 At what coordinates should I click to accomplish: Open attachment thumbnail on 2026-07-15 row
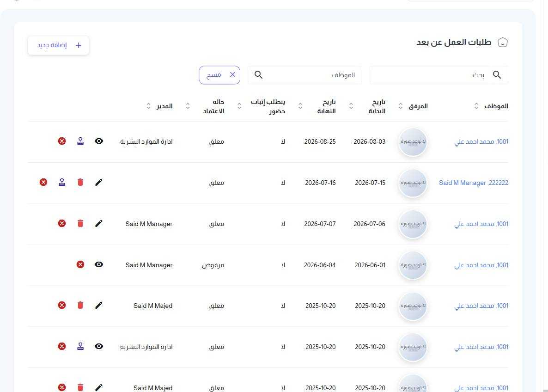[413, 183]
